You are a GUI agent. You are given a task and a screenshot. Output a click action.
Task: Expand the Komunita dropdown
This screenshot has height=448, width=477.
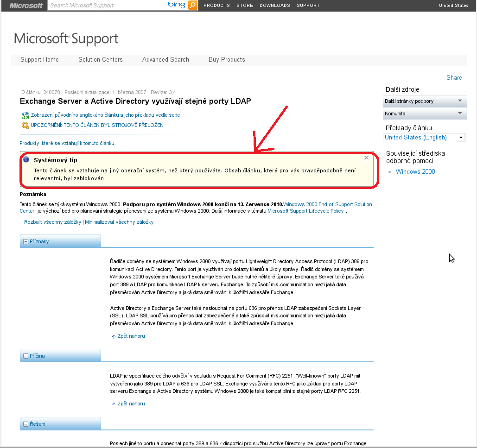(x=425, y=114)
